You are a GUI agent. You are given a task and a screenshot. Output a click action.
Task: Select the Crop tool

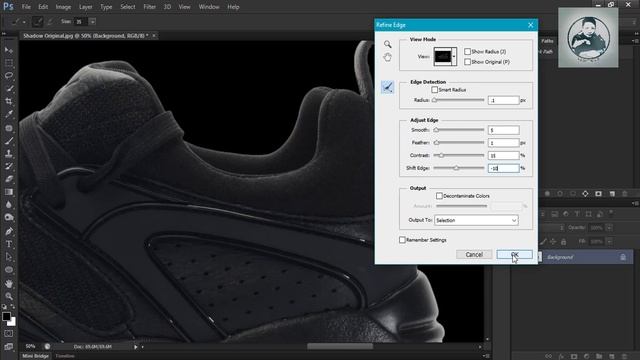(x=9, y=101)
